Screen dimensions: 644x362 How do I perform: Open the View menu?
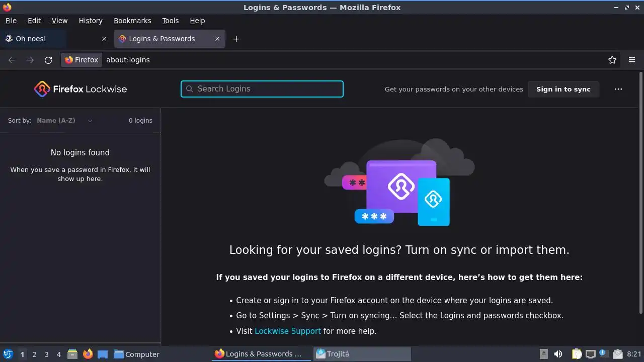[59, 21]
